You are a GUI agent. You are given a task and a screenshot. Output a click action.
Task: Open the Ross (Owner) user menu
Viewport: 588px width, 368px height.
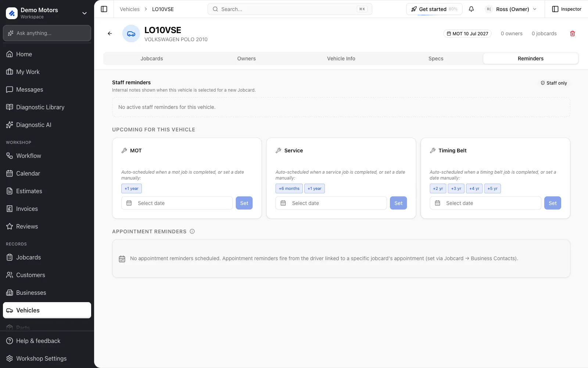coord(511,9)
